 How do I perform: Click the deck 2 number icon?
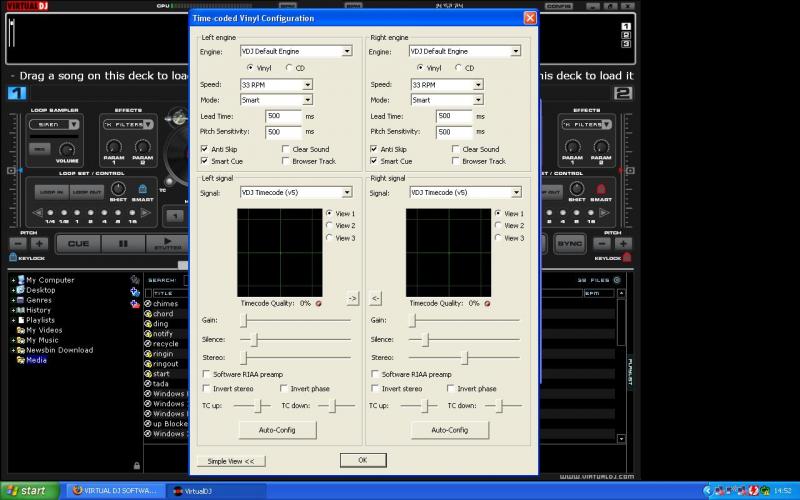[623, 93]
